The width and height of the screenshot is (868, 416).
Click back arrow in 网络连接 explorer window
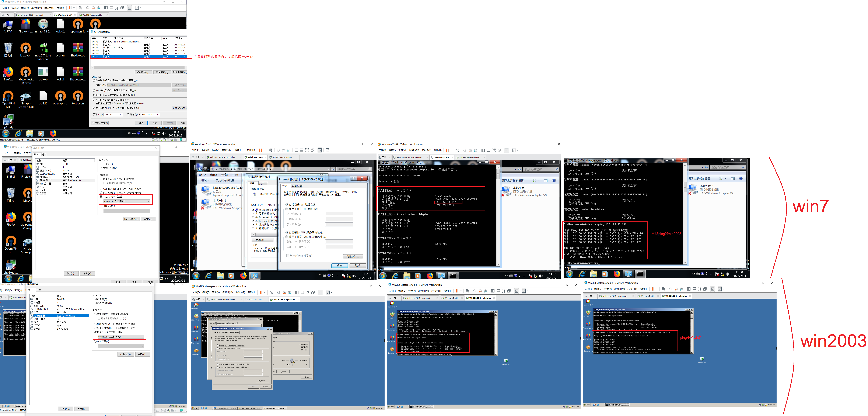(x=200, y=169)
